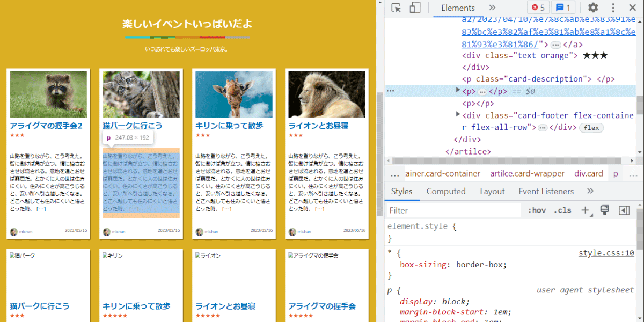Focus the styles Filter field
The width and height of the screenshot is (644, 322).
coord(453,210)
